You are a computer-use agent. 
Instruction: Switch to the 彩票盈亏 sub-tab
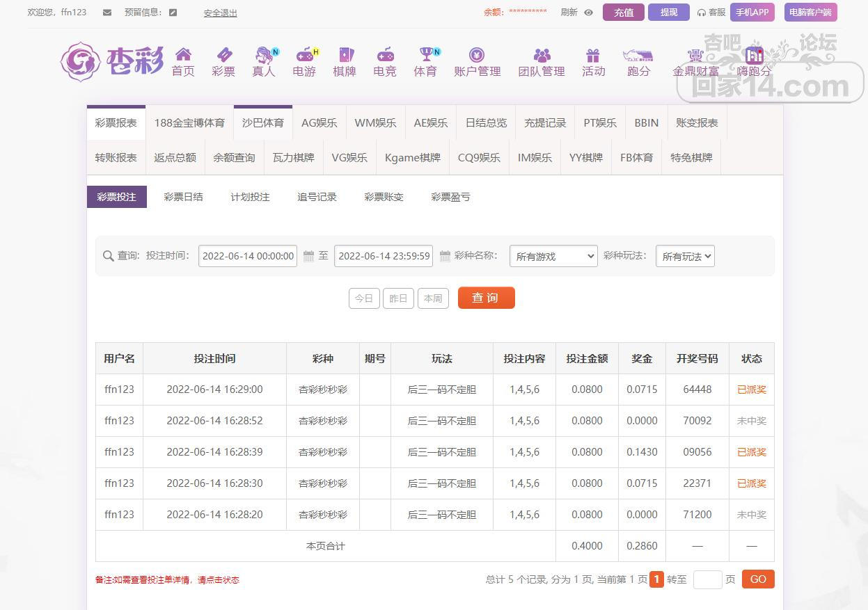click(x=450, y=197)
